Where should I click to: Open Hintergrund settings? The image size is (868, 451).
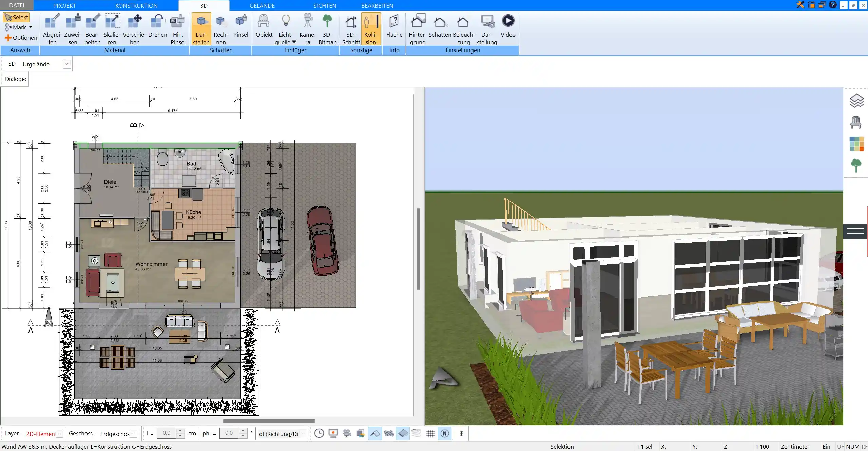pyautogui.click(x=418, y=29)
